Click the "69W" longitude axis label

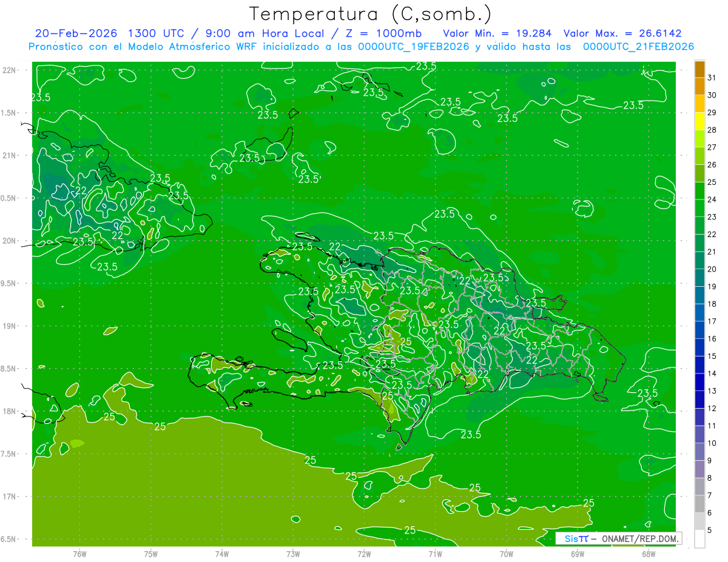click(x=578, y=555)
